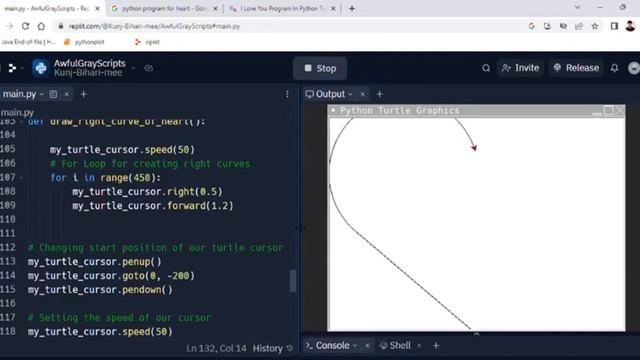
Task: Click the install app icon in address bar
Action: coord(547,26)
